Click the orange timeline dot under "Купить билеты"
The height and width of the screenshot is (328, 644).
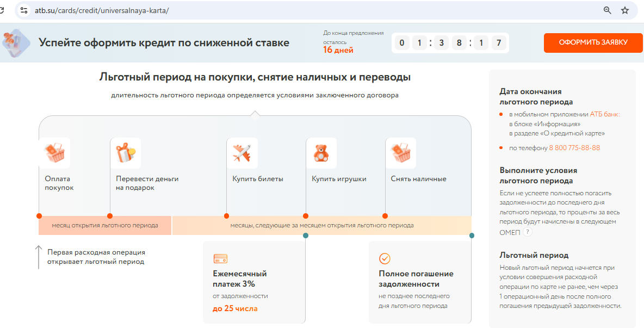click(227, 215)
